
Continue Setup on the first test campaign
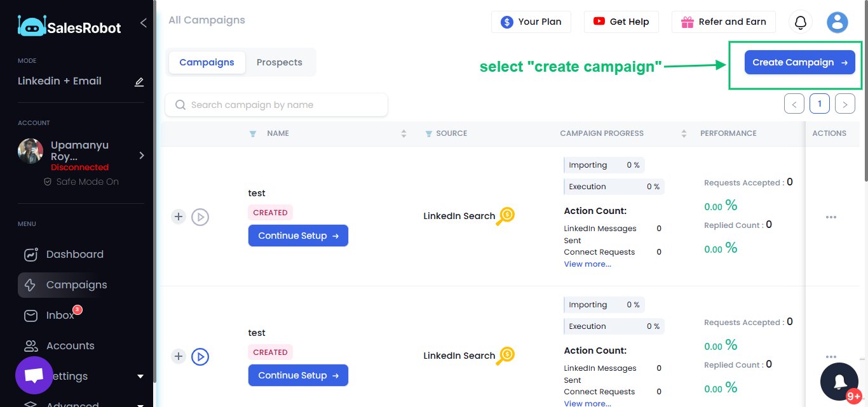298,236
